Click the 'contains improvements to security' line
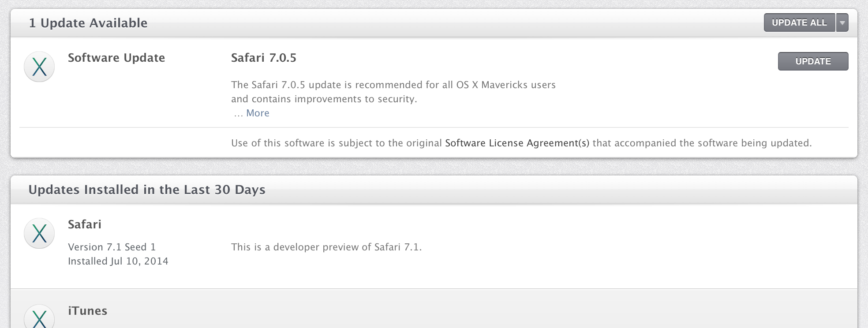The height and width of the screenshot is (328, 868). point(324,99)
